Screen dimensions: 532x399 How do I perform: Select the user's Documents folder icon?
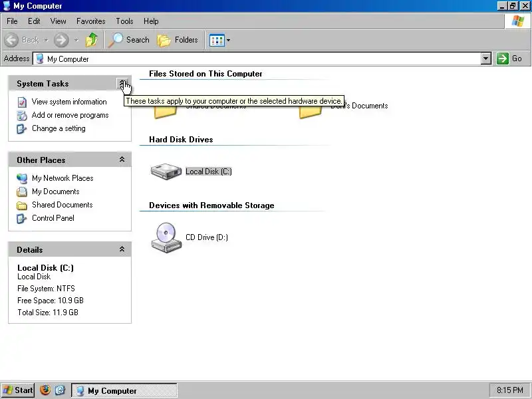310,112
